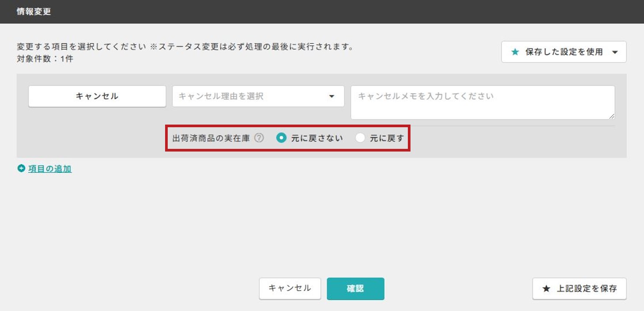The height and width of the screenshot is (311, 644).
Task: Grab the resize handle of the memo textarea
Action: click(611, 116)
